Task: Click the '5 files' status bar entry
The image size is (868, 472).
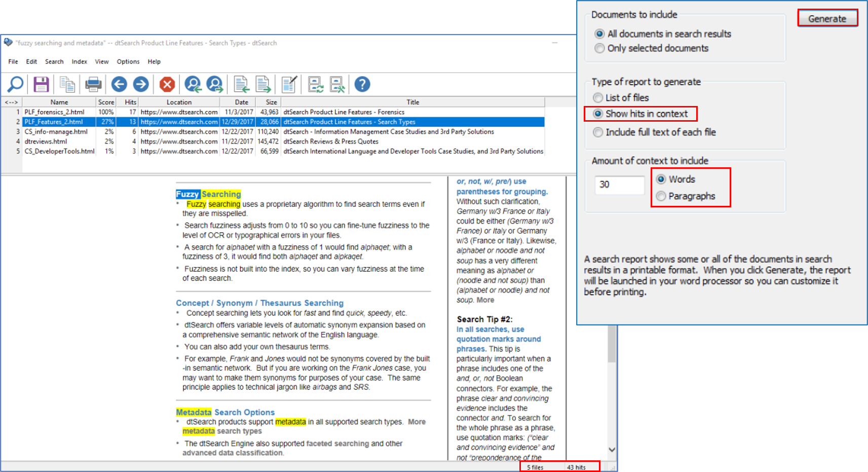Action: (x=535, y=467)
